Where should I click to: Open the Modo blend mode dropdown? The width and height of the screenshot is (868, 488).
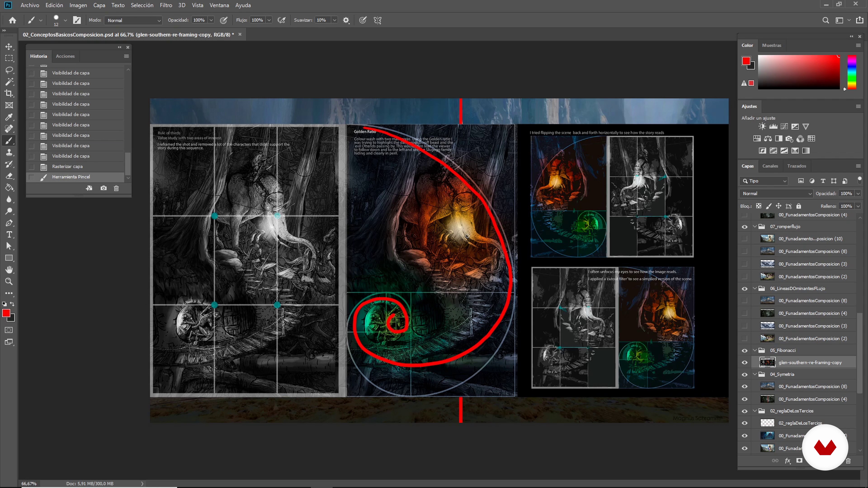tap(133, 21)
